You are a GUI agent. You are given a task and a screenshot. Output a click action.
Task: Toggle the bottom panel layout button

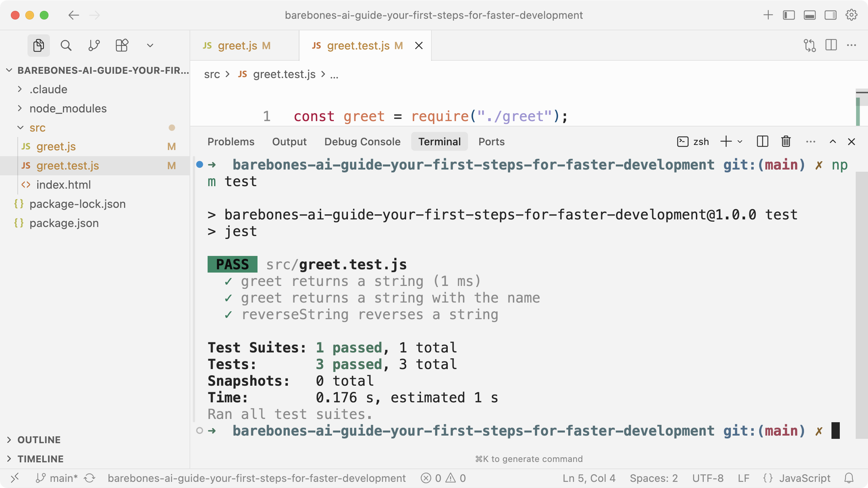pos(810,15)
